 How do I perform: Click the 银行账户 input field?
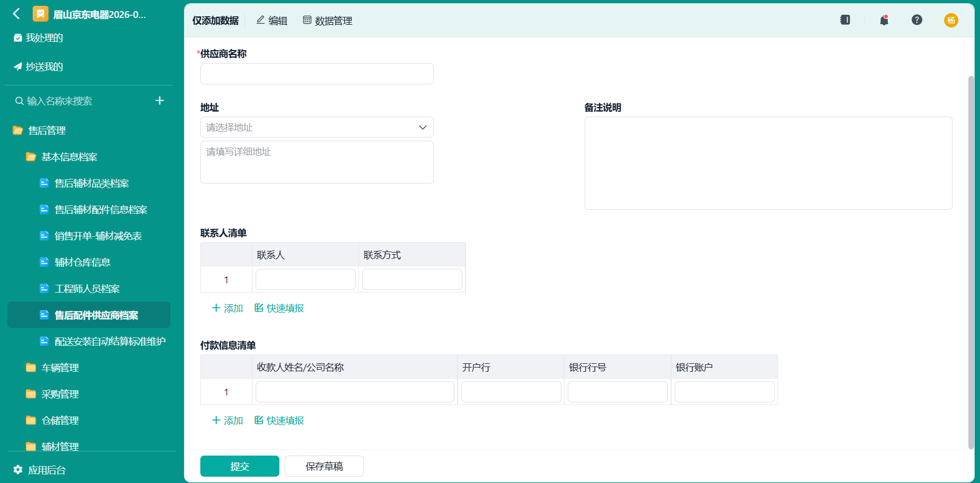coord(725,392)
